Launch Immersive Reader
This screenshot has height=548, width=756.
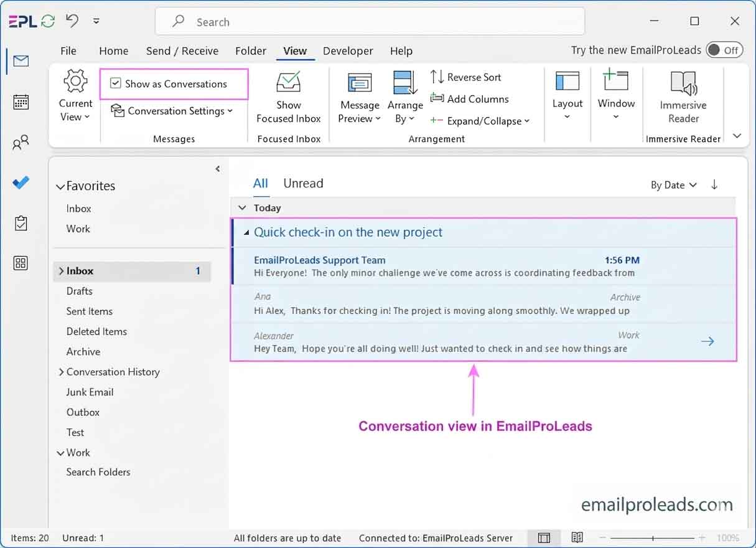pos(683,98)
